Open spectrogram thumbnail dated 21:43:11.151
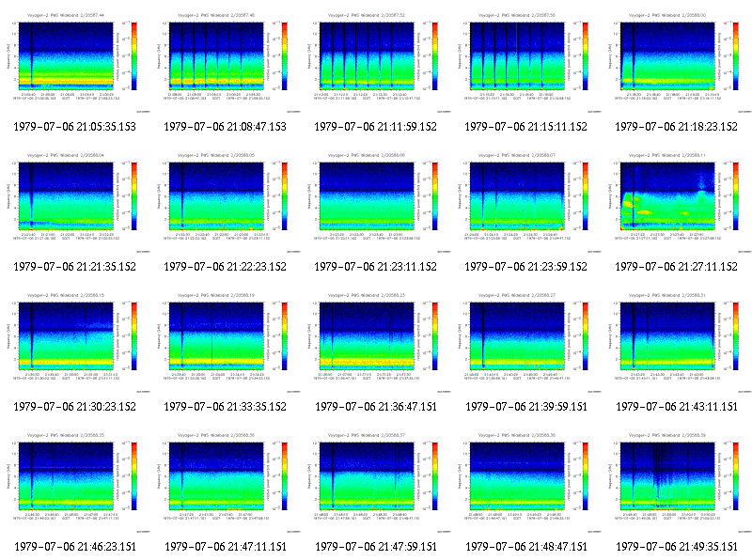Screen dimensions: 752x560 677,343
